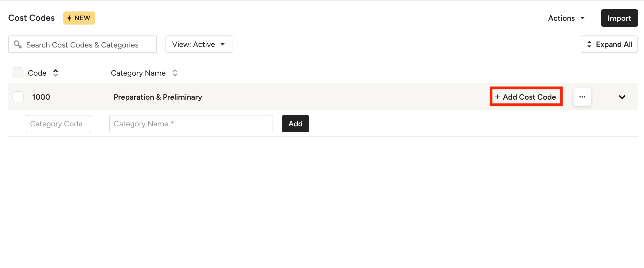Click the search magnifier icon
Image resolution: width=644 pixels, height=268 pixels.
[18, 44]
